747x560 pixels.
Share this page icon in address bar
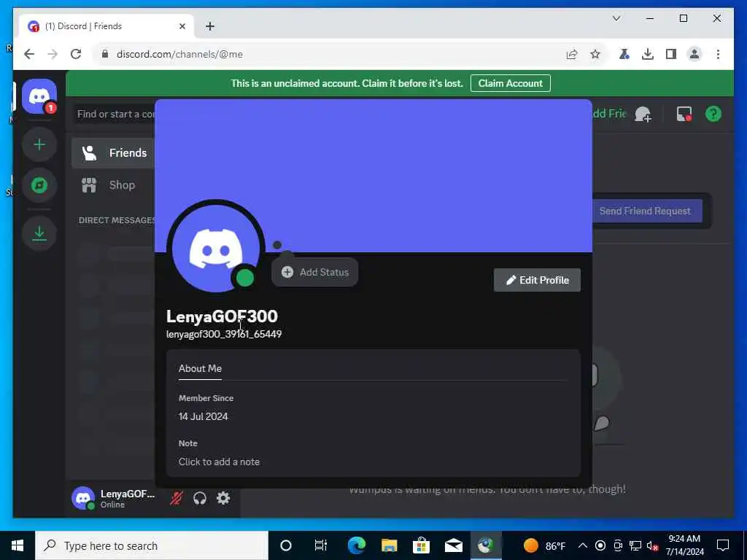coord(572,54)
